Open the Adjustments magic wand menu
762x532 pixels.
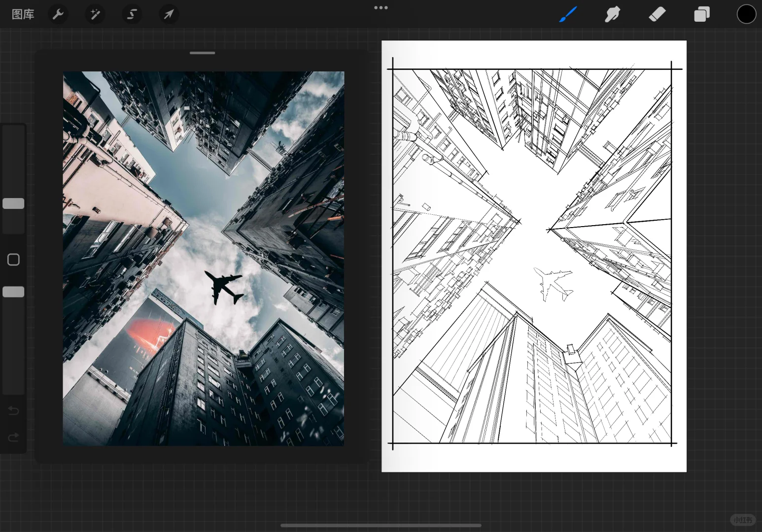(x=95, y=14)
